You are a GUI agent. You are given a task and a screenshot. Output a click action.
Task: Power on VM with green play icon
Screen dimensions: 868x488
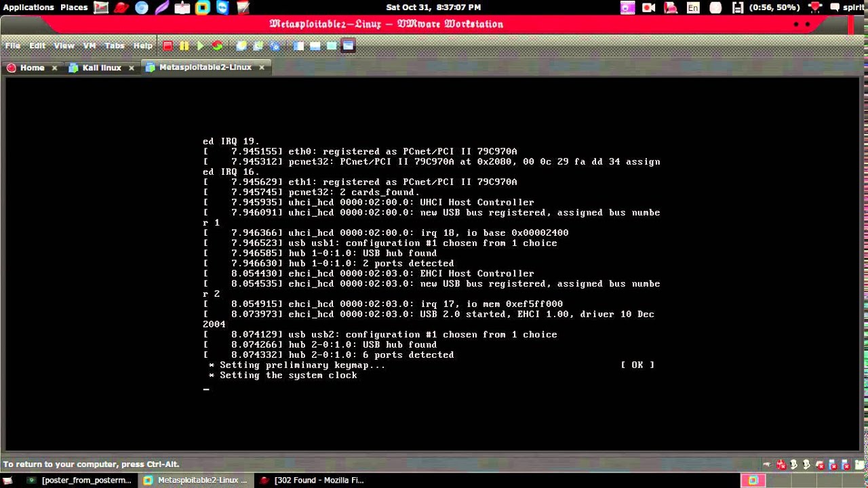[x=200, y=46]
